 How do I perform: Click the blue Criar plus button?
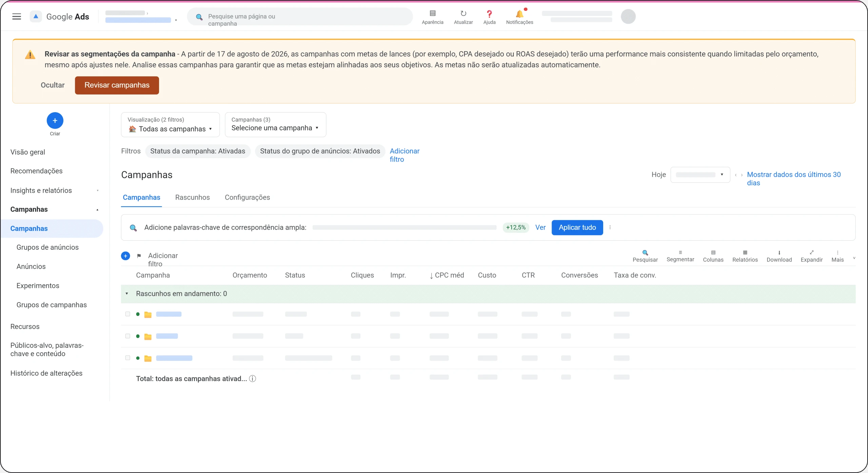55,121
